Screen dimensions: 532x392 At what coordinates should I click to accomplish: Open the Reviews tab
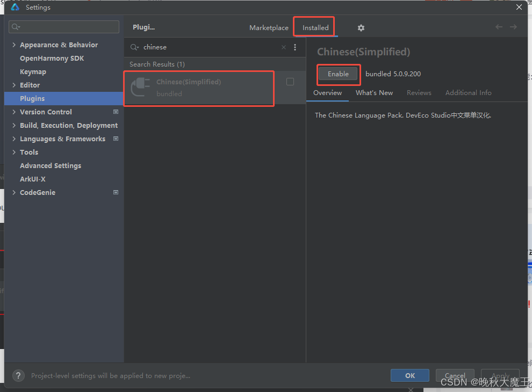click(x=419, y=92)
